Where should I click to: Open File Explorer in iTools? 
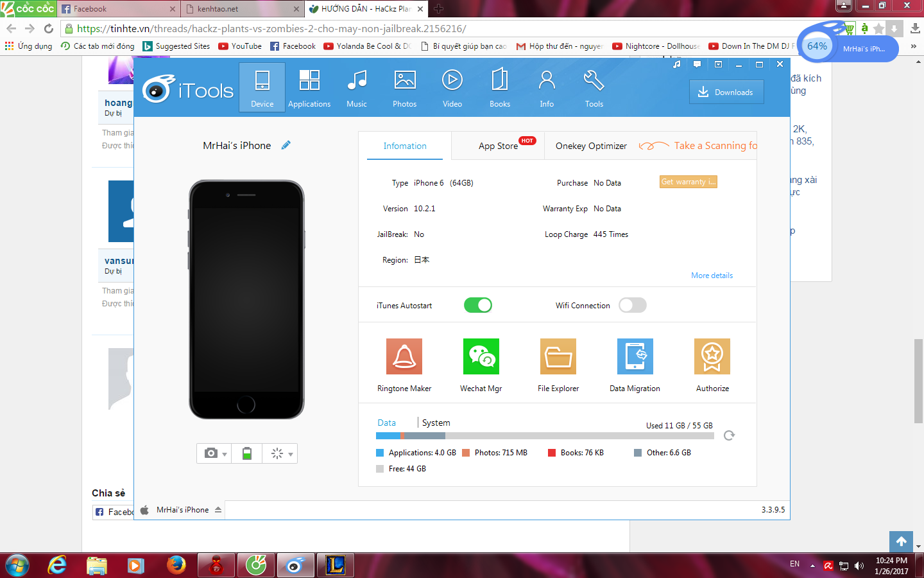pyautogui.click(x=558, y=357)
